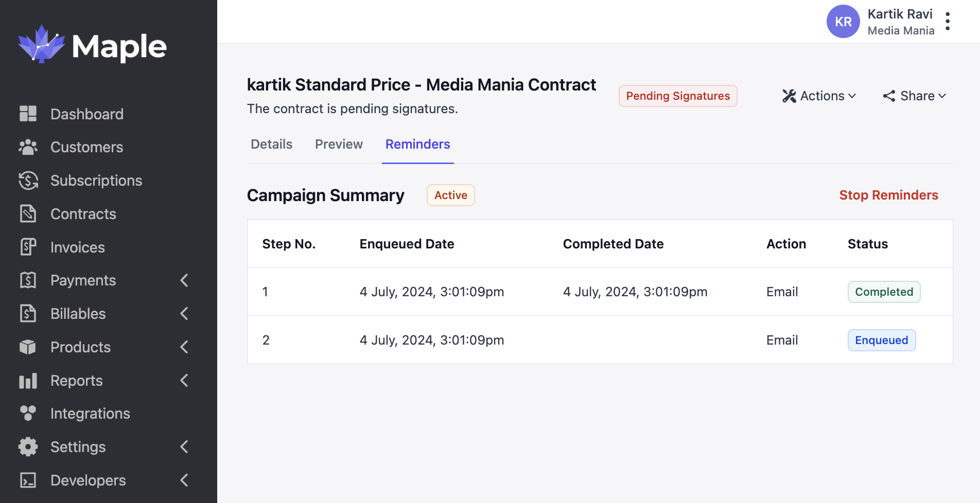Expand the Billables submenu chevron

(184, 314)
